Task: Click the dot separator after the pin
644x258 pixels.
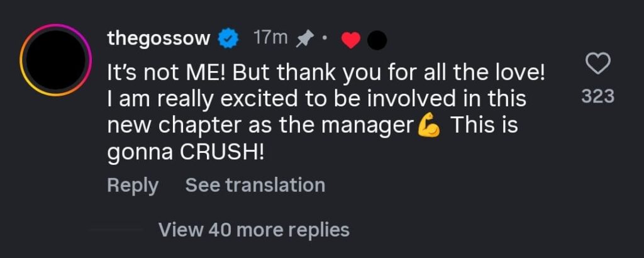Action: (323, 41)
